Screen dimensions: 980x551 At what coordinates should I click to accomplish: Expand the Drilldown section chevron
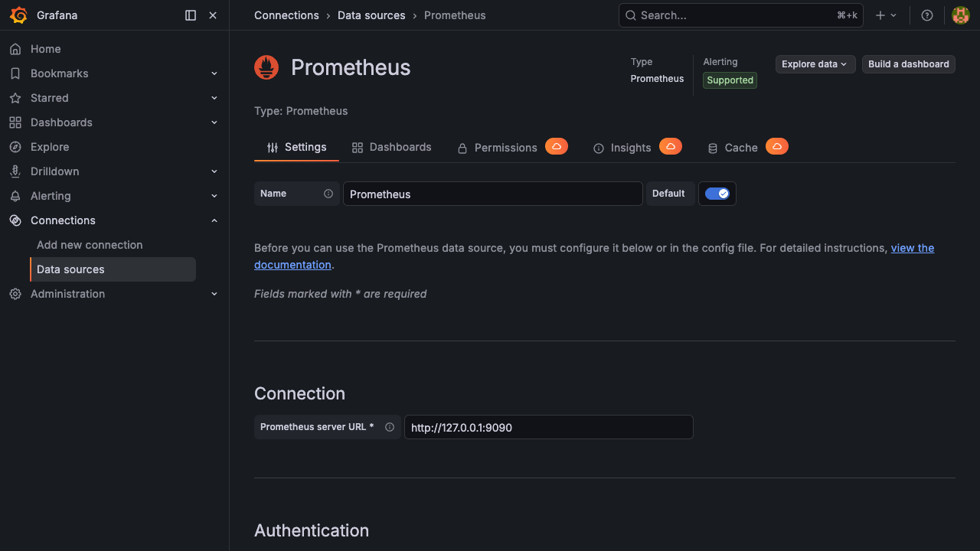pos(214,171)
